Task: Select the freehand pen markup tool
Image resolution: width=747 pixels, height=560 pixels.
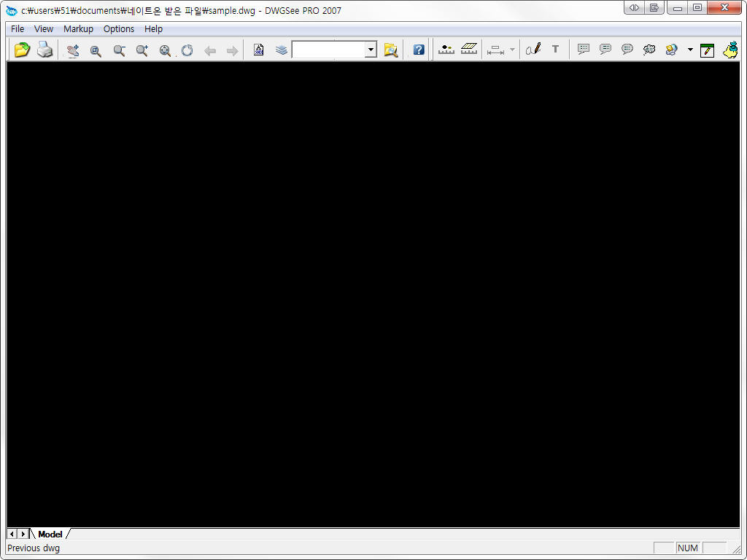Action: point(533,49)
